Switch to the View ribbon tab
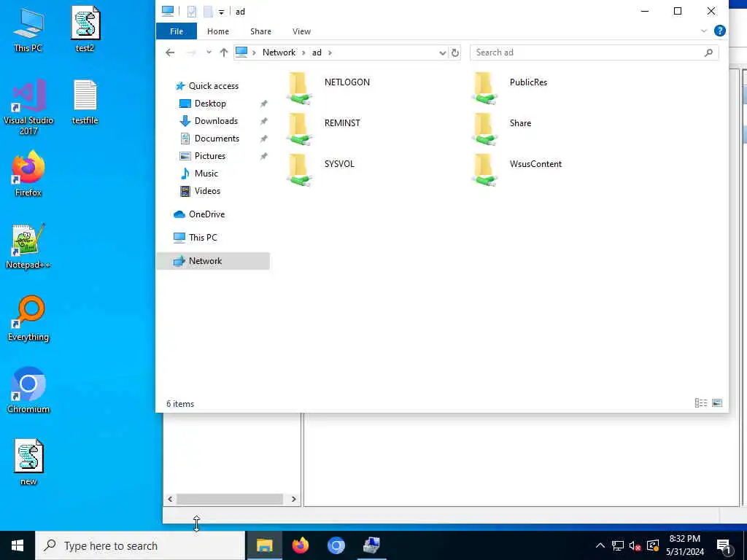This screenshot has height=560, width=747. pos(301,31)
